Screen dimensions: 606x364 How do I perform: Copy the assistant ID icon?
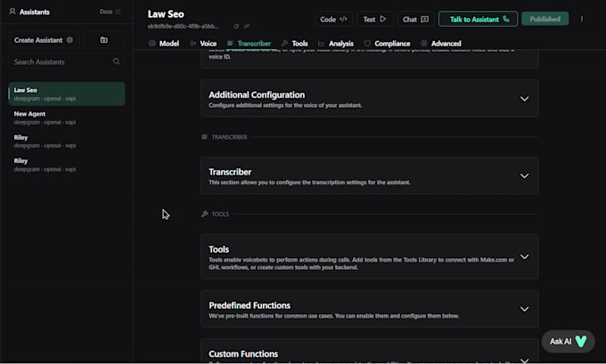click(236, 26)
